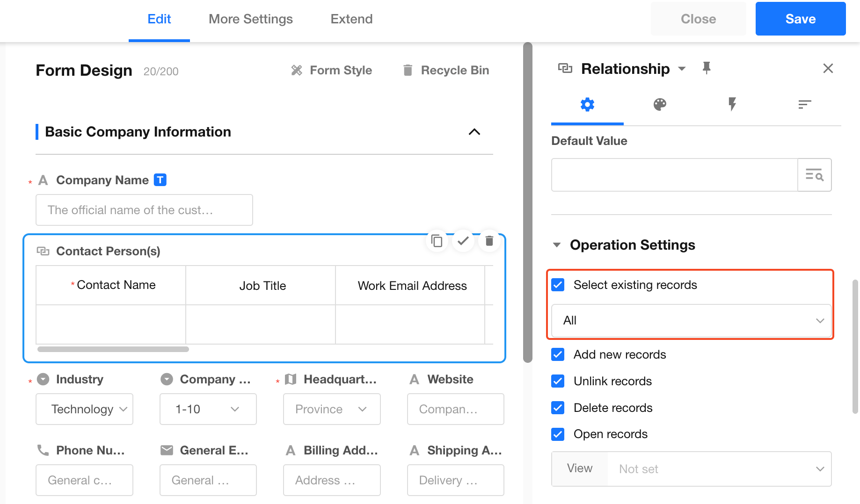Switch to the Extend tab
Viewport: 860px width, 504px height.
(x=351, y=19)
